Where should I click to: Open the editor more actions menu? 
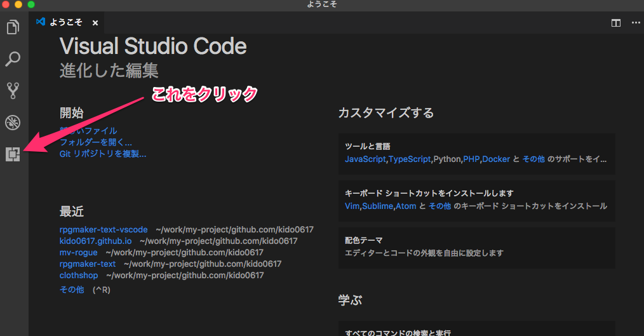coord(636,23)
